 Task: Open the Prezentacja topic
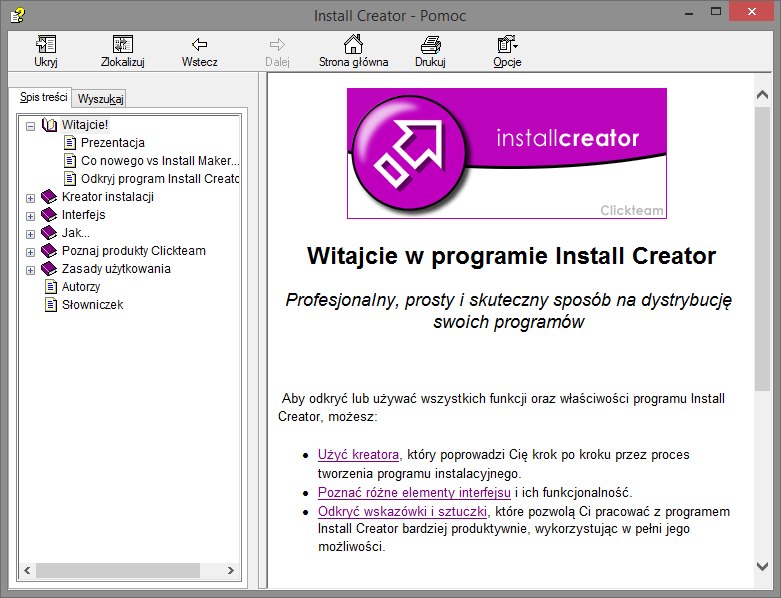coord(113,143)
